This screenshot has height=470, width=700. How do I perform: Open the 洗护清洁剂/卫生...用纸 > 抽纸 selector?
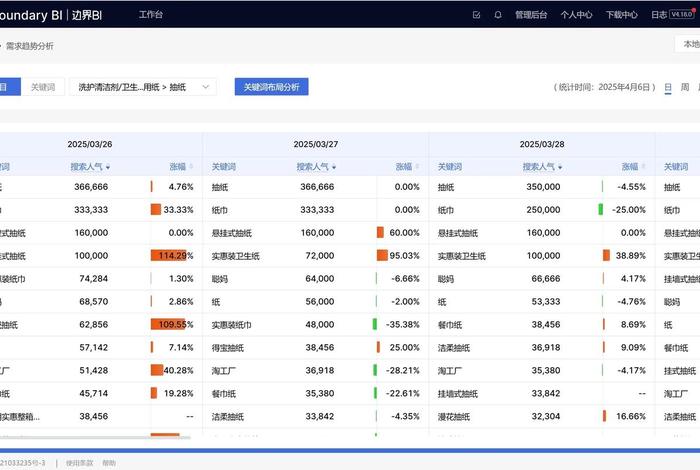point(143,87)
